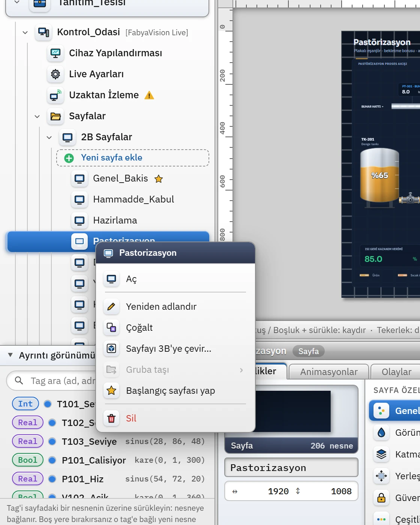Select Sayfayı 3B'ye çevir... menu entry

175,348
